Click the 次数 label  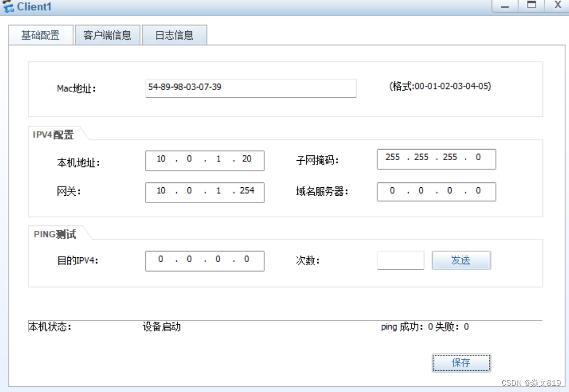[308, 260]
